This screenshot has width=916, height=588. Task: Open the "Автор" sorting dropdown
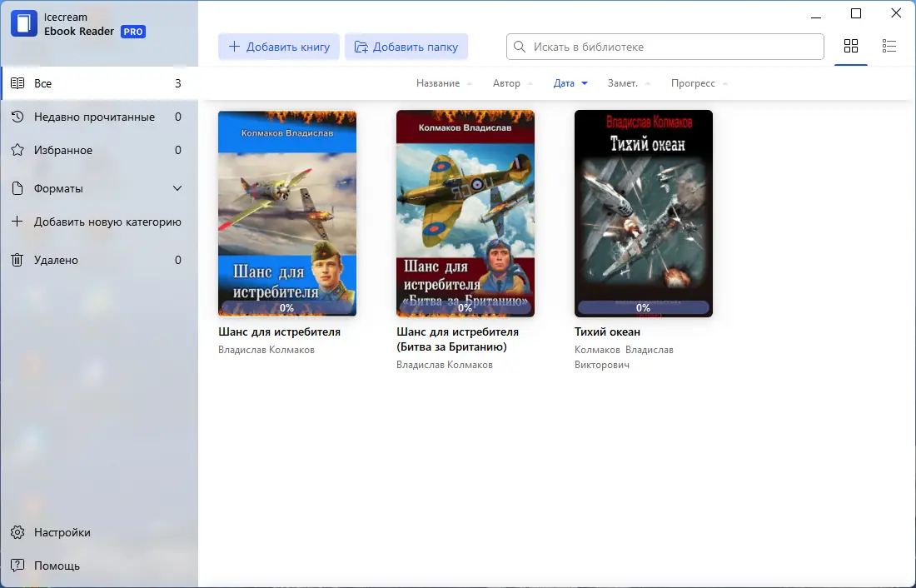511,83
